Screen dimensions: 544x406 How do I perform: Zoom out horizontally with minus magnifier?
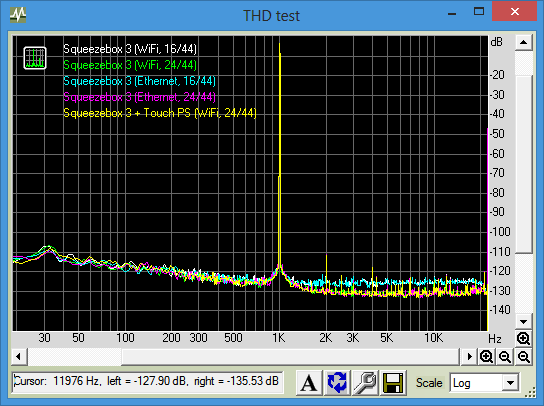pos(505,356)
